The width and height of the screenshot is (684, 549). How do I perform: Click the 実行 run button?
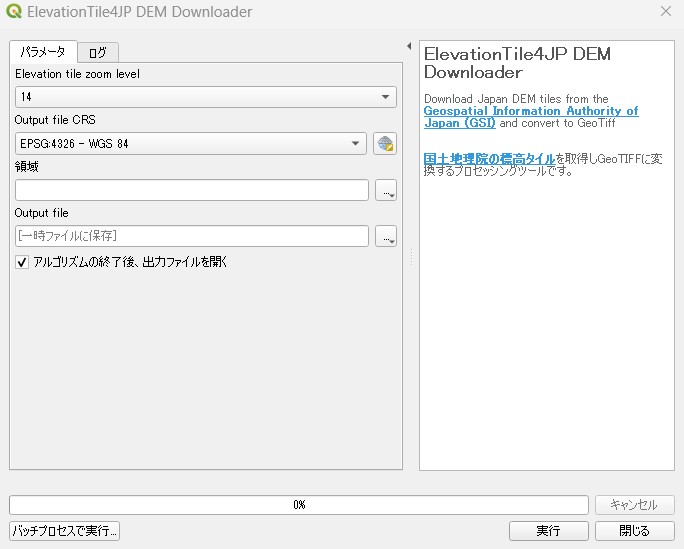pos(548,531)
